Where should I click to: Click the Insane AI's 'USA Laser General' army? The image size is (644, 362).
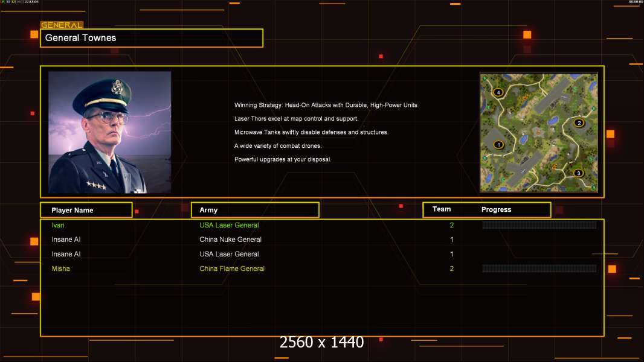pos(229,254)
